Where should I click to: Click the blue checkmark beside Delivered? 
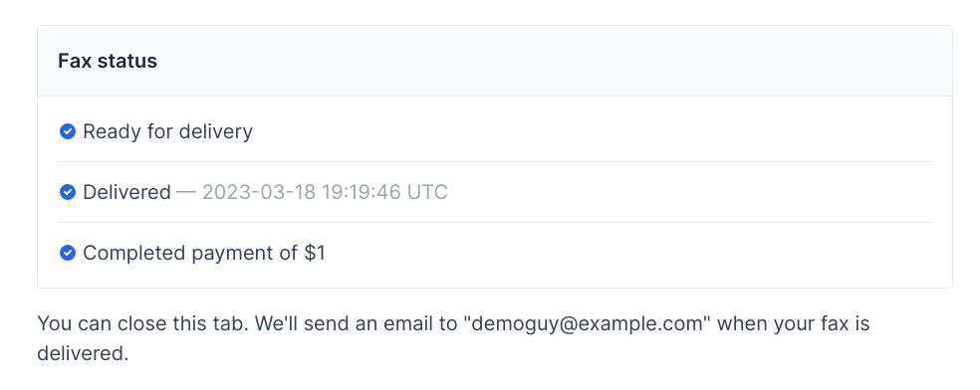click(68, 192)
